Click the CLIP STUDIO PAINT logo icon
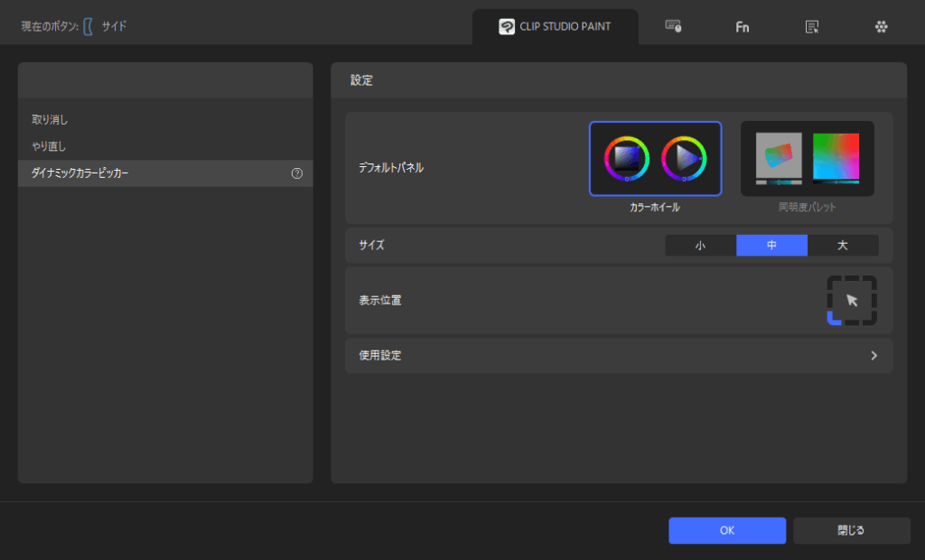925x560 pixels. [x=507, y=26]
